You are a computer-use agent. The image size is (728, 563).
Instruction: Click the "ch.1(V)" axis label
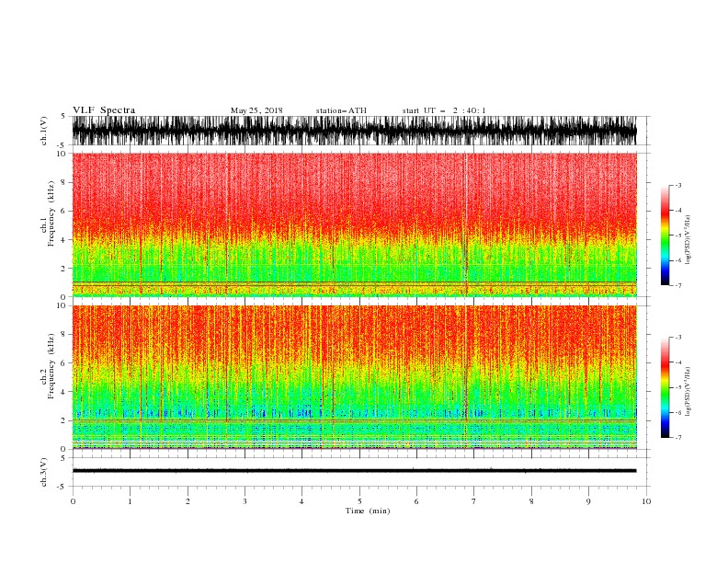(44, 131)
